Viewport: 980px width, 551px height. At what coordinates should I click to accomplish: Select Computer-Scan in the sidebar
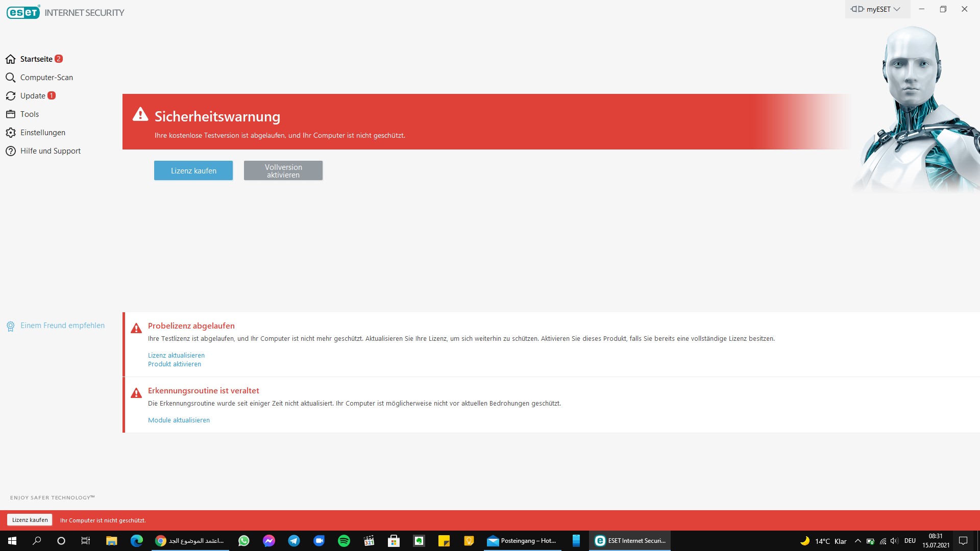[46, 78]
